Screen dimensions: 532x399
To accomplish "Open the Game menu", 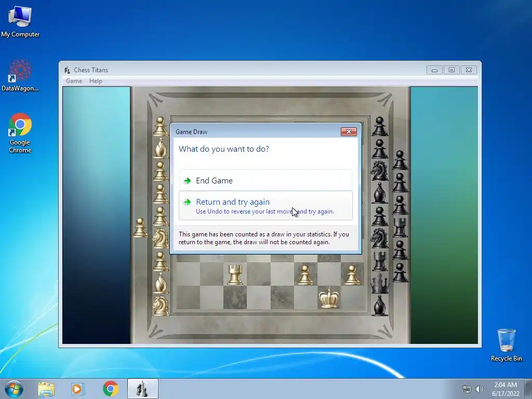I will click(x=74, y=81).
